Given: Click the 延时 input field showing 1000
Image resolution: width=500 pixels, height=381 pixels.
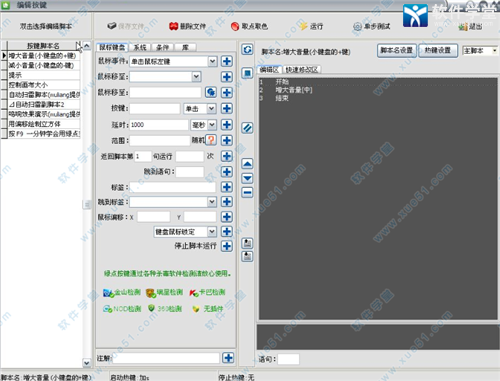Looking at the screenshot, I should coord(159,125).
